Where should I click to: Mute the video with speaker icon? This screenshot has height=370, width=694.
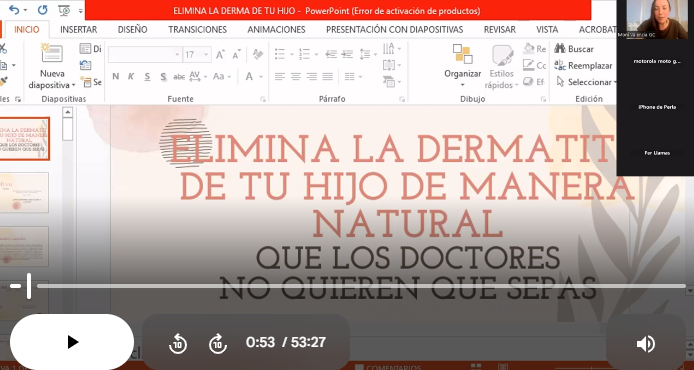(x=646, y=343)
